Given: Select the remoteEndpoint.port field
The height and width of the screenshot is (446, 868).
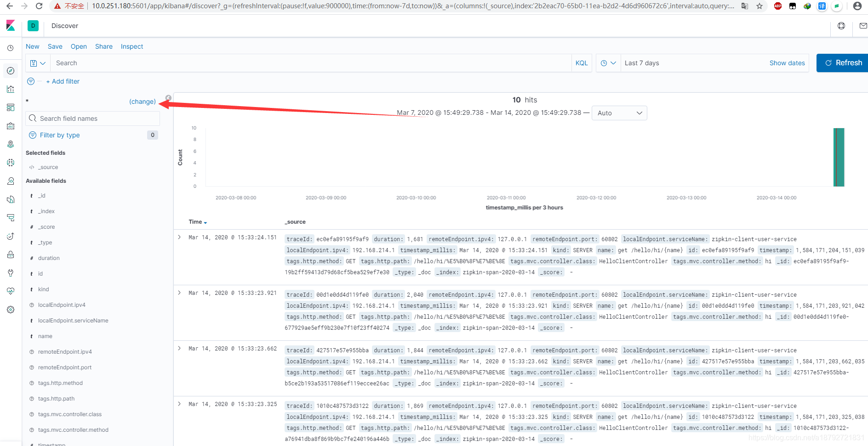Looking at the screenshot, I should pyautogui.click(x=65, y=367).
